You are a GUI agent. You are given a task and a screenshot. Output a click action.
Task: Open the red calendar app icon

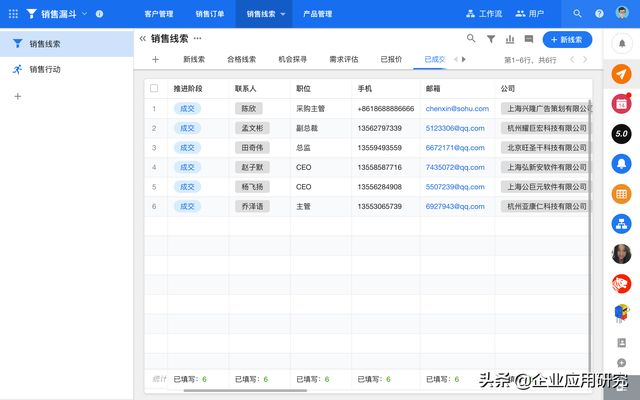tap(621, 104)
